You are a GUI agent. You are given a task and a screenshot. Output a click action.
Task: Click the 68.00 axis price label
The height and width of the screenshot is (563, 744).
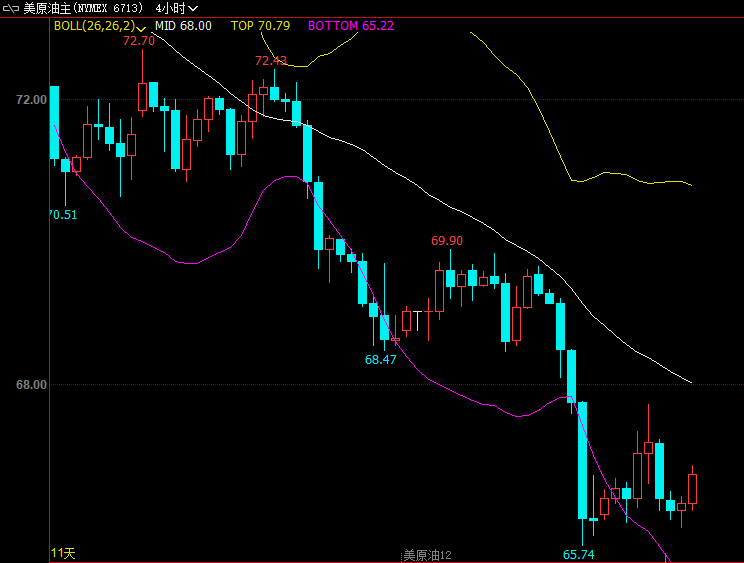31,385
